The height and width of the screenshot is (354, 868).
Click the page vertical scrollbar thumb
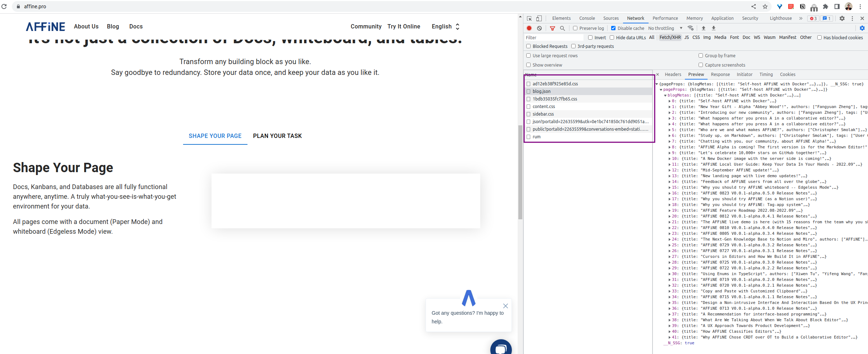[x=520, y=172]
